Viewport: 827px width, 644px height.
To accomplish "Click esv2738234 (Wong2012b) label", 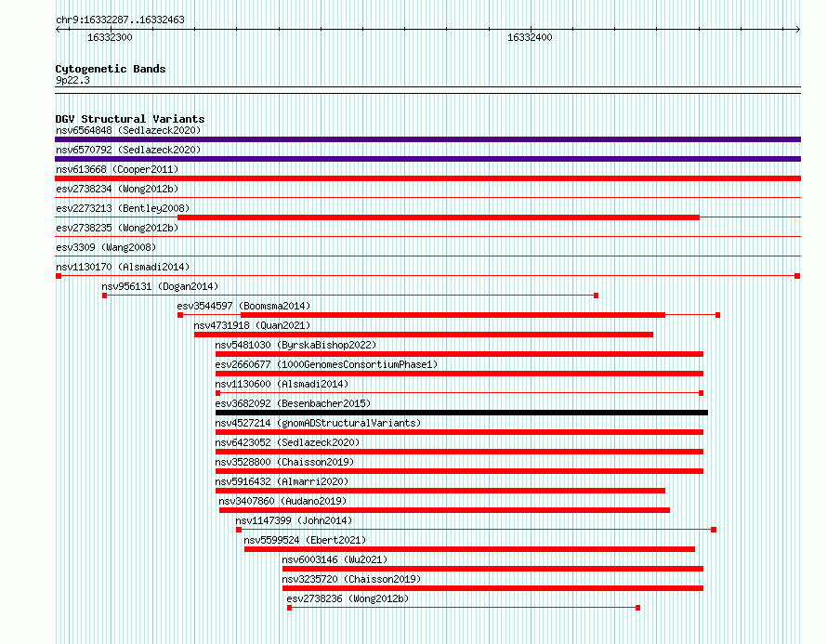I will (117, 189).
